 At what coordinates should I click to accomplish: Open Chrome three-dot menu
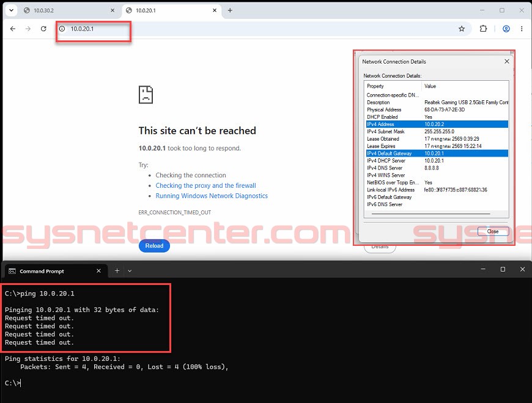click(x=522, y=29)
